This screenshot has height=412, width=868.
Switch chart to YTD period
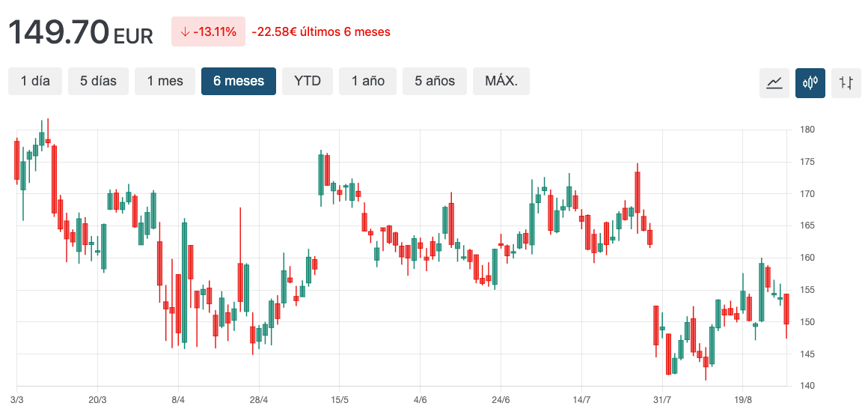coord(308,81)
